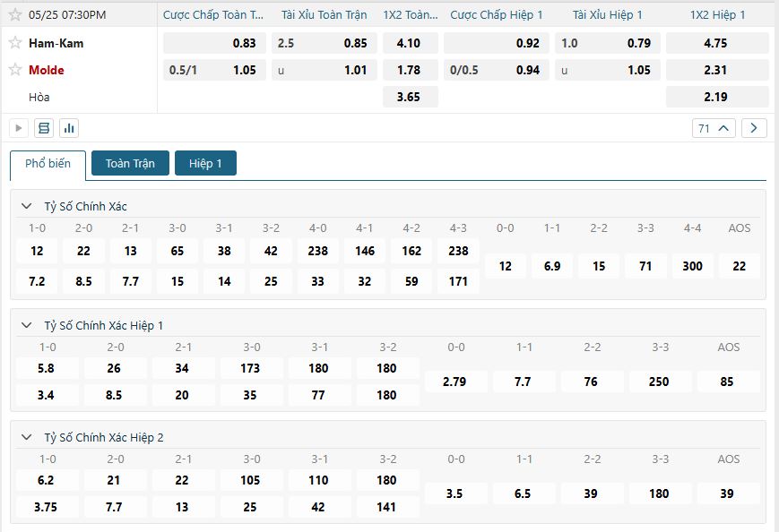Bet correct score 4-1 home at 146
The height and width of the screenshot is (532, 779).
(365, 251)
